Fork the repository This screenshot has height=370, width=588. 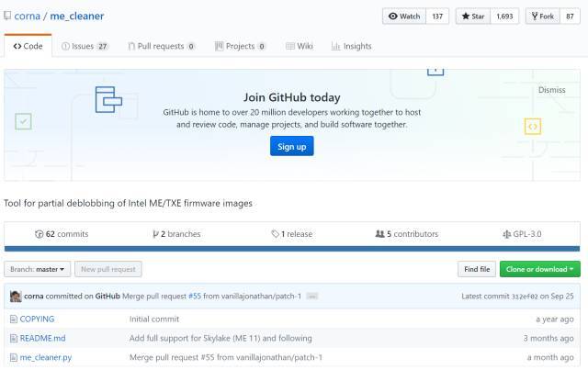[543, 17]
